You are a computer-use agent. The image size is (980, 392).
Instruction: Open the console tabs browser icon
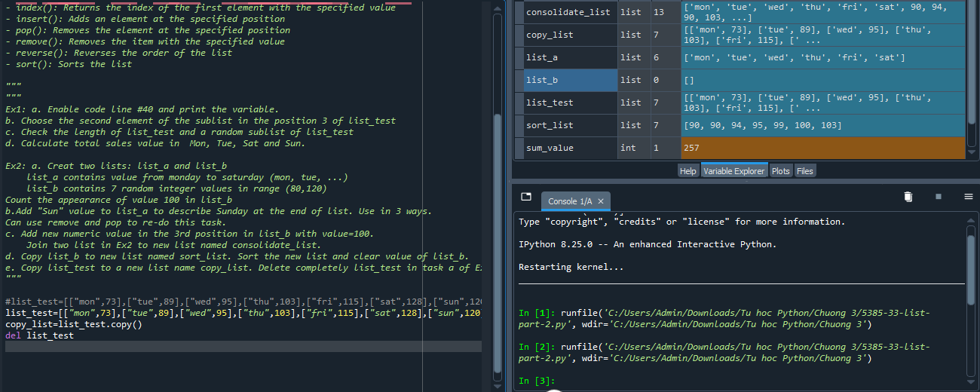click(526, 197)
